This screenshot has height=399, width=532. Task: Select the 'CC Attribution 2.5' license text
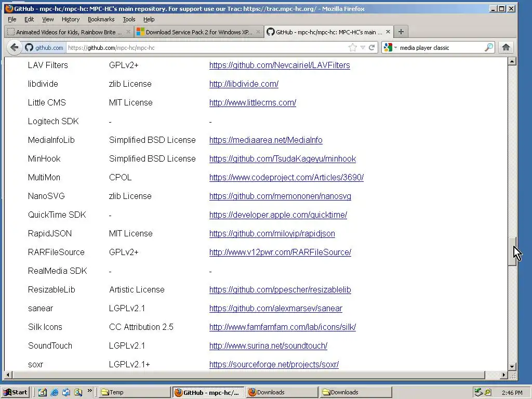click(141, 327)
